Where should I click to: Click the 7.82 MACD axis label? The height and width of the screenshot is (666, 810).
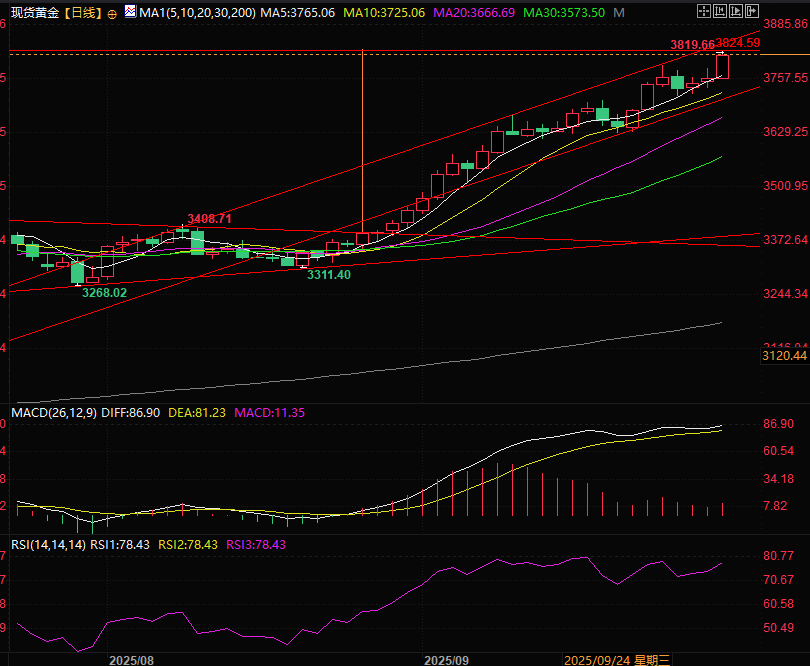point(775,506)
